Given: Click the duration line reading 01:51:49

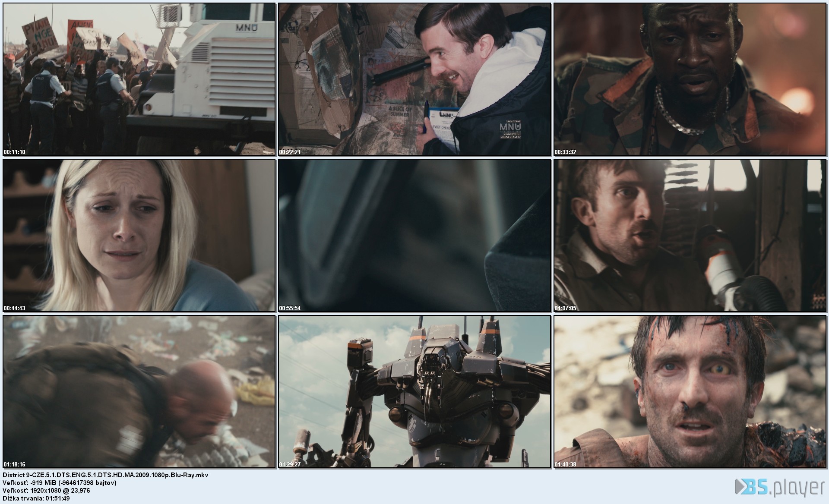Looking at the screenshot, I should tap(36, 498).
